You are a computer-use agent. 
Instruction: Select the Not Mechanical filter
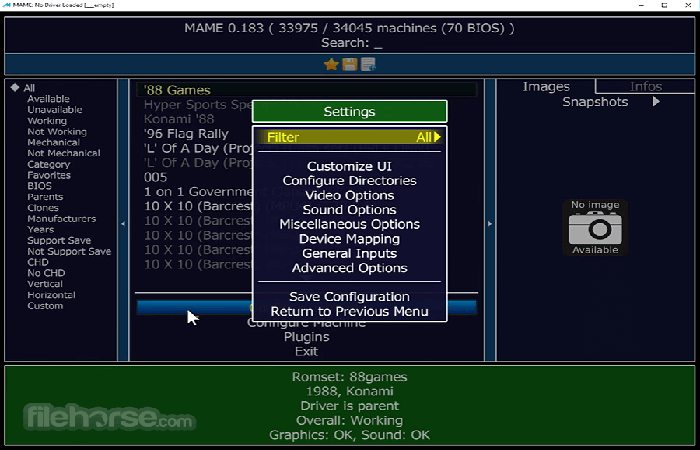point(64,153)
